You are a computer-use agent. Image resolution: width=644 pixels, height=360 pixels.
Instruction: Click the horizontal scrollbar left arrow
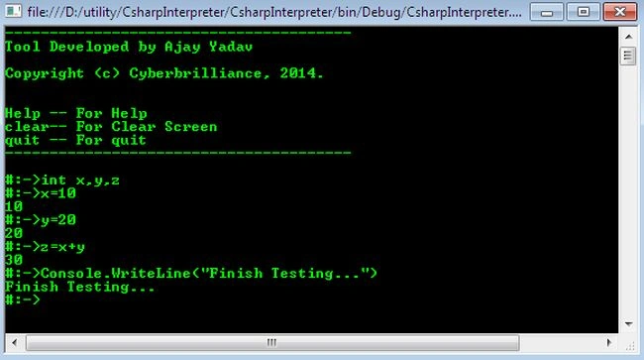click(x=15, y=342)
